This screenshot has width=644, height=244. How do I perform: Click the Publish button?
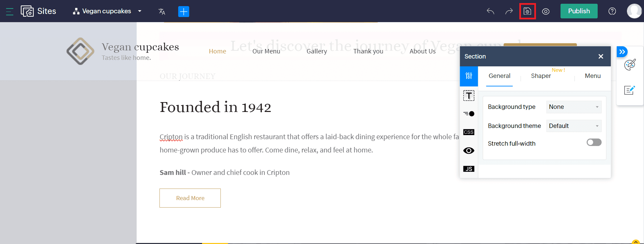point(579,11)
